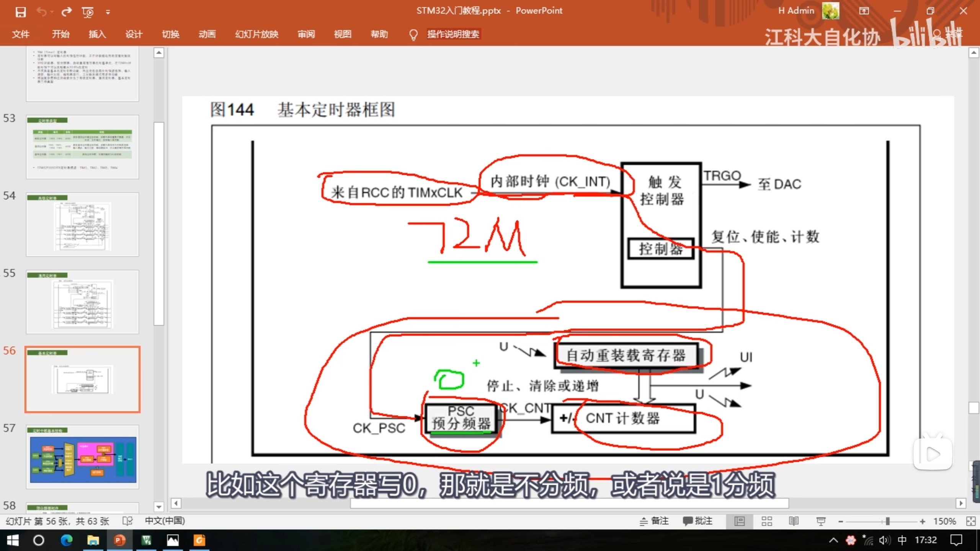Show hidden system tray icons chevron

coord(833,540)
